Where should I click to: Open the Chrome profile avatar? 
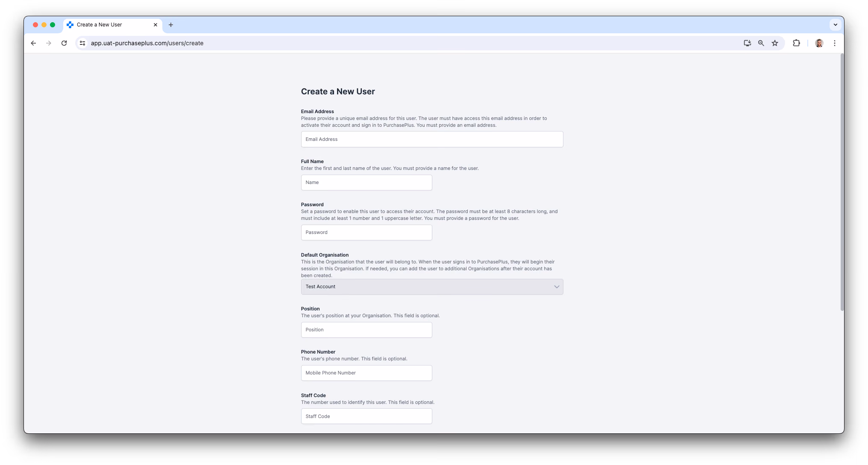click(819, 43)
